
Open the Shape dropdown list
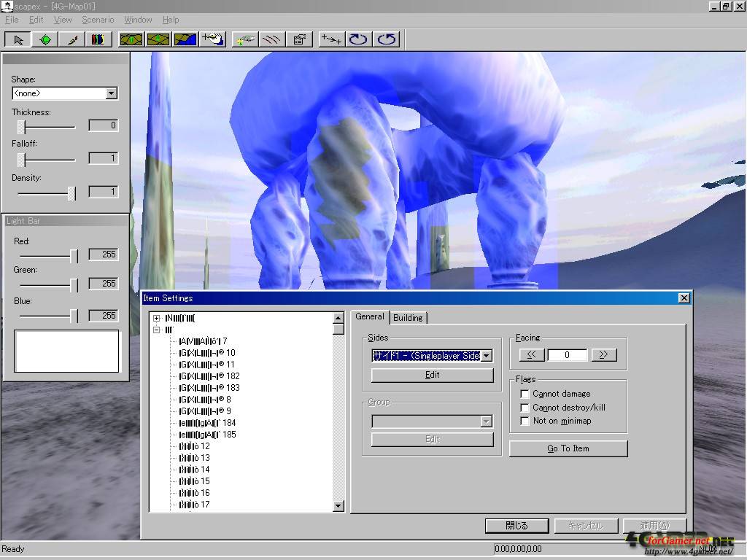[x=111, y=93]
